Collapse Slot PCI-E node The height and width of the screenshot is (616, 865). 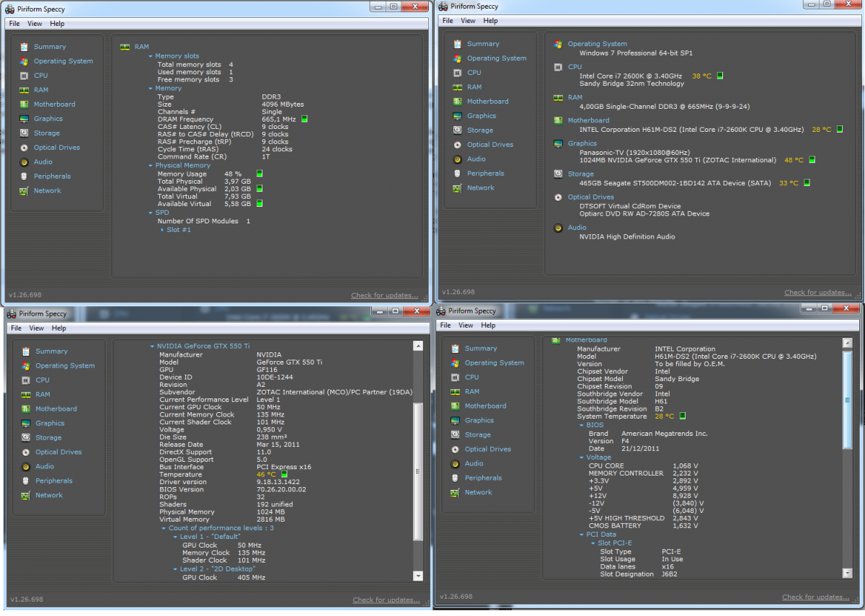[x=593, y=543]
